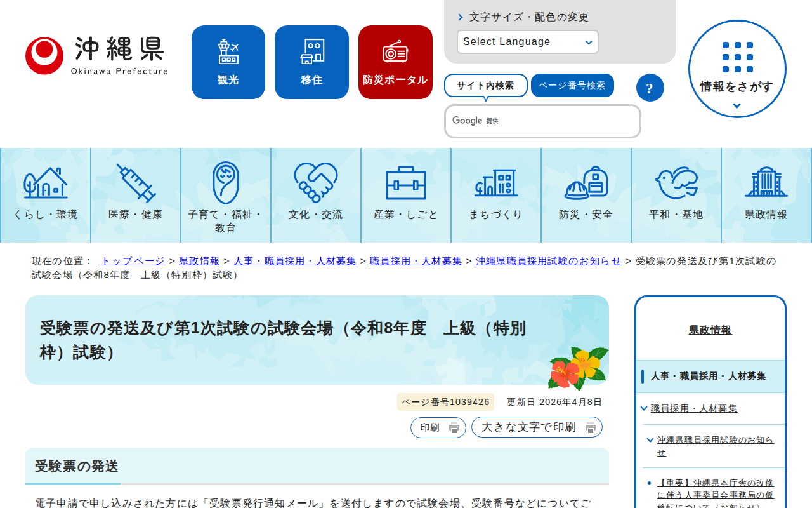Open the 防災・安全 helmet category
This screenshot has height=508, width=812.
[x=586, y=195]
